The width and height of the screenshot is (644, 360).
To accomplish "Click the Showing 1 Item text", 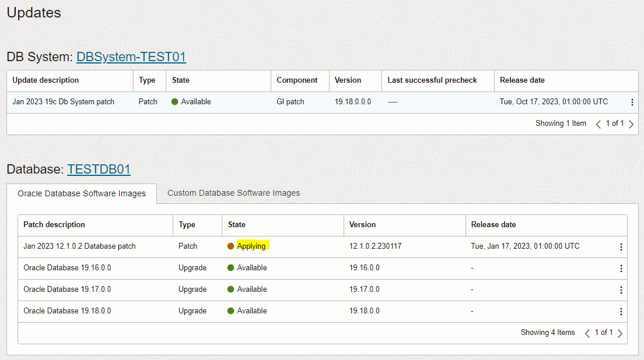I will [561, 123].
